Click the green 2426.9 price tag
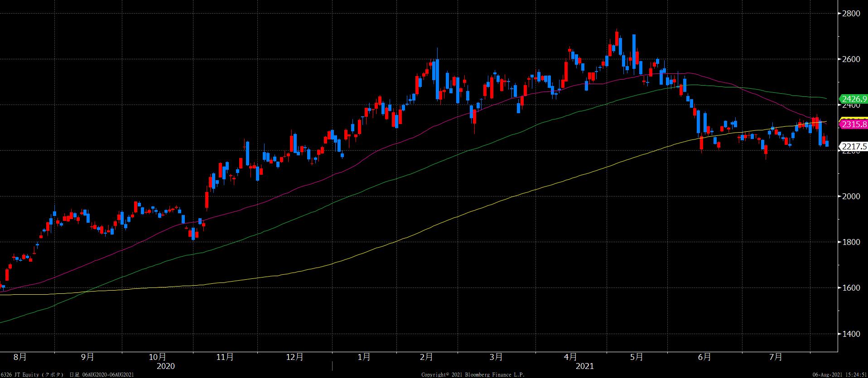The height and width of the screenshot is (378, 868). pos(854,99)
